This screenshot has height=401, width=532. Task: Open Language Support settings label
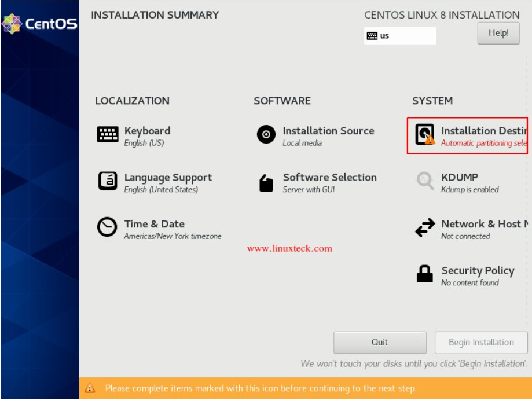[x=168, y=178]
